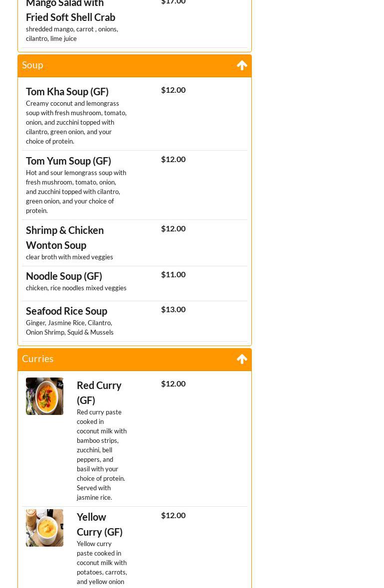Open the Red Curry (GF) title
The width and height of the screenshot is (384, 588).
coord(99,392)
